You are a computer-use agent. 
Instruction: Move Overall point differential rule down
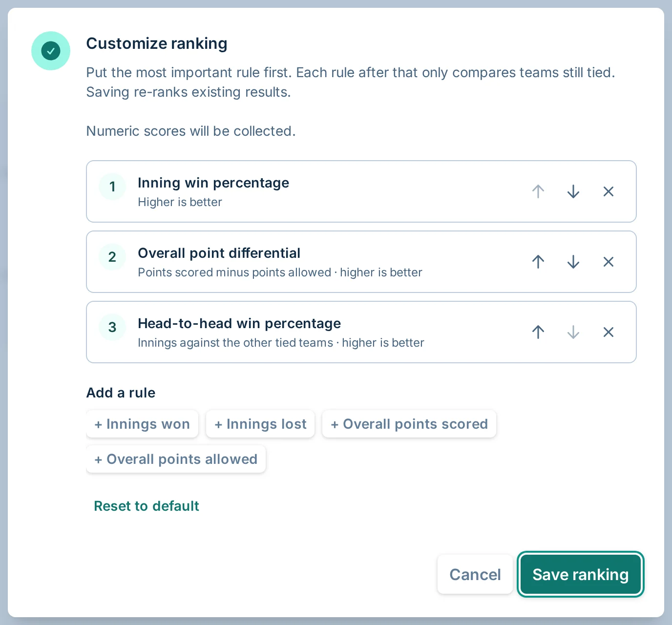point(573,262)
